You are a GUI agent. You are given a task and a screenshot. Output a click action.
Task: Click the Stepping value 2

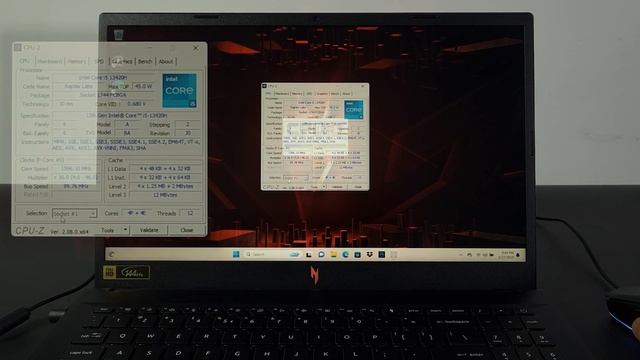[187, 124]
